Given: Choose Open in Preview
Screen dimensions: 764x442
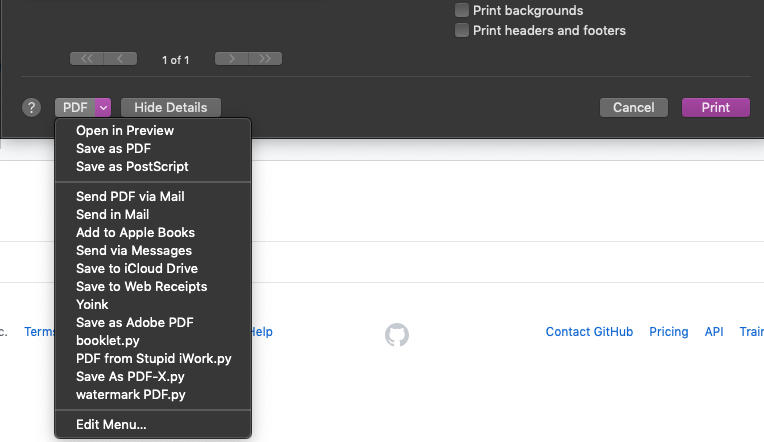Looking at the screenshot, I should 153,131.
